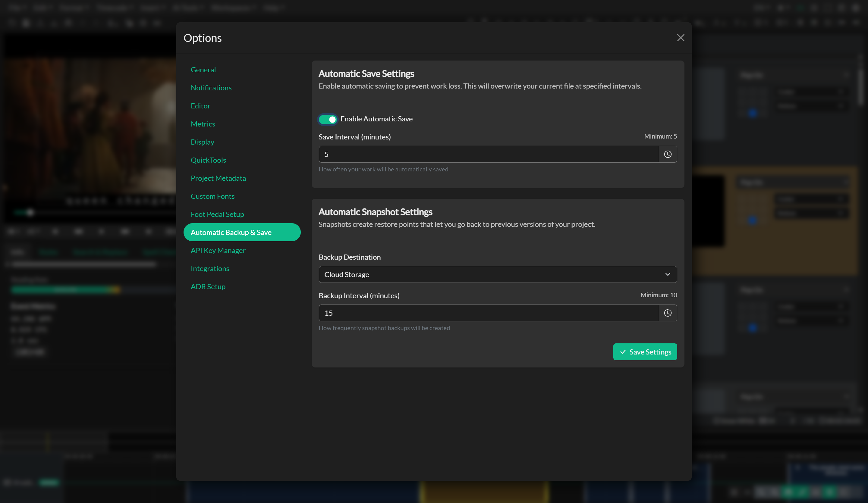
Task: Select Automatic Backup & Save section
Action: click(x=242, y=233)
